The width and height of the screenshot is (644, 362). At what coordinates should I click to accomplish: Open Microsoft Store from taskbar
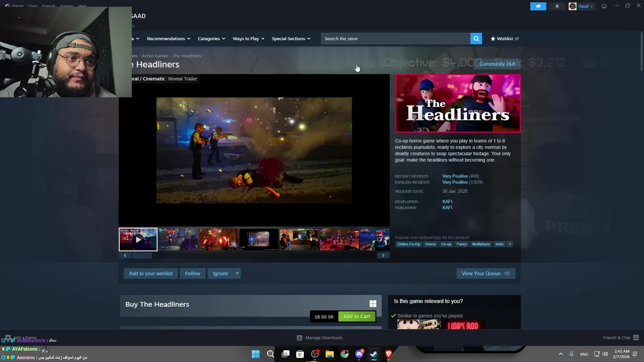pyautogui.click(x=300, y=354)
